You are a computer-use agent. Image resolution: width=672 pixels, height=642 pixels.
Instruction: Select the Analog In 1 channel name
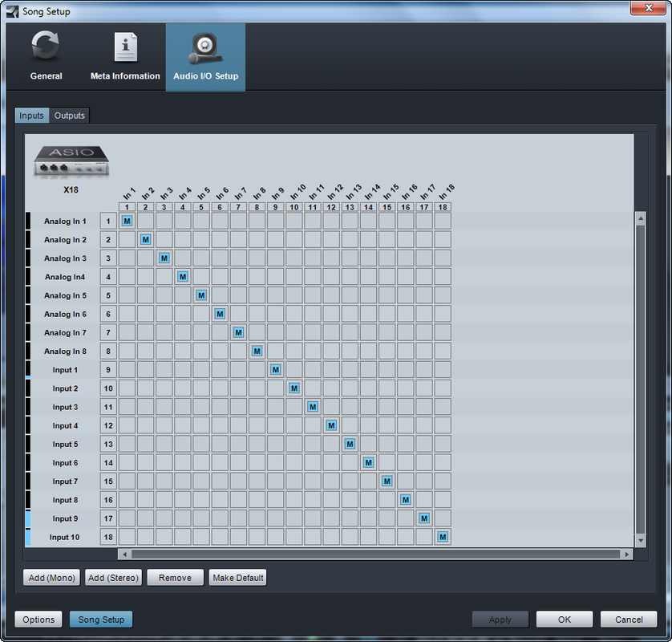[65, 221]
